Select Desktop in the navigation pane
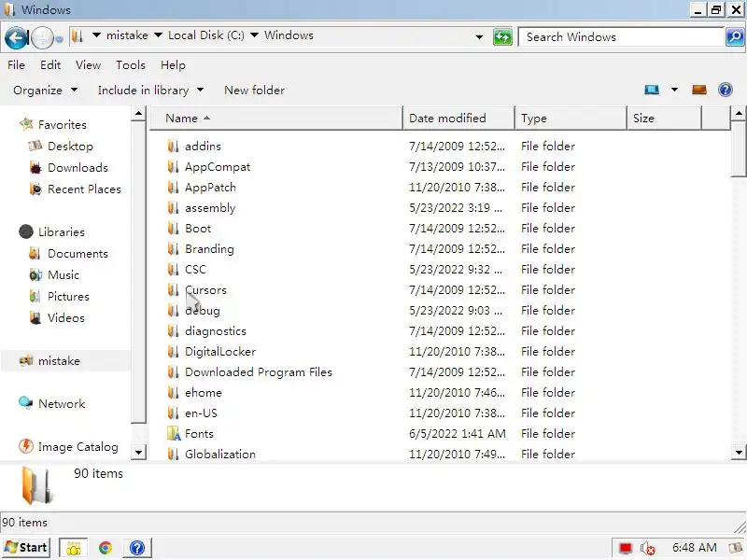 coord(70,147)
